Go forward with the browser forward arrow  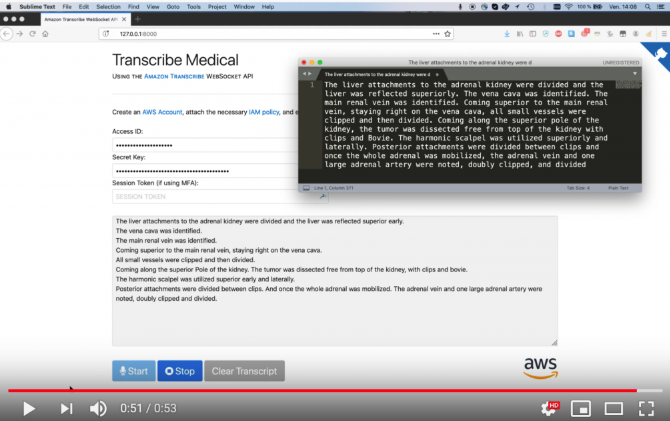tap(20, 34)
